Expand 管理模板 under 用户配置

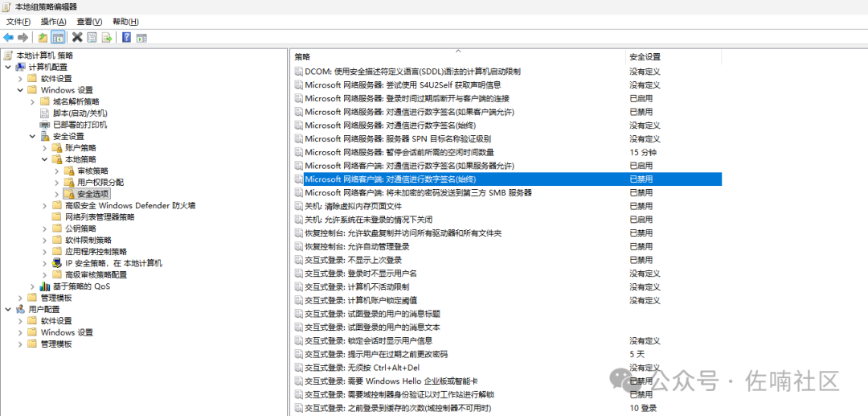pyautogui.click(x=20, y=344)
